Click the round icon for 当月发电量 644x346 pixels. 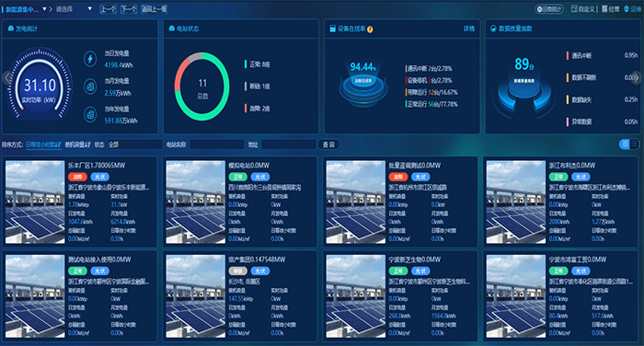click(x=90, y=86)
